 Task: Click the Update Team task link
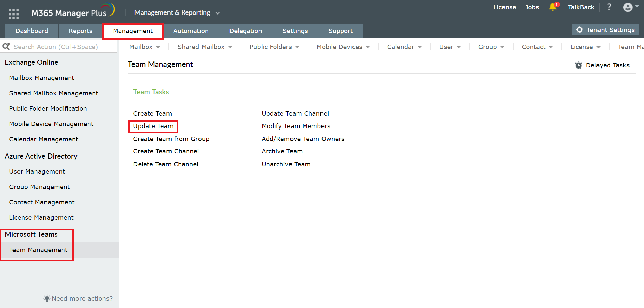pyautogui.click(x=153, y=126)
